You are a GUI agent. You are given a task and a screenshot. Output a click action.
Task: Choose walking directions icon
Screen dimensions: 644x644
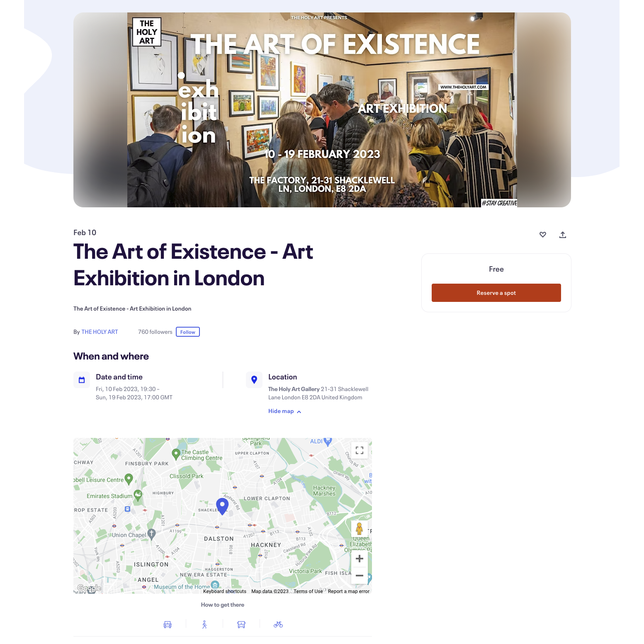click(x=204, y=625)
